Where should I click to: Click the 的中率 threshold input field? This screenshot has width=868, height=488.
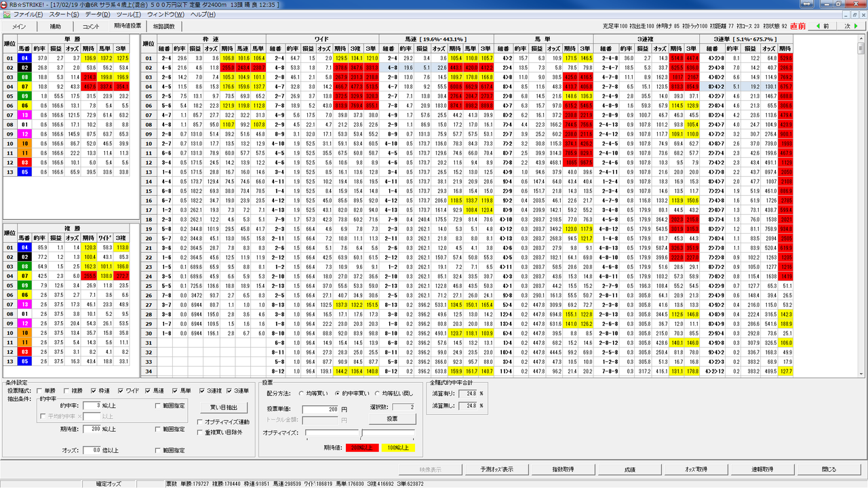(x=92, y=406)
